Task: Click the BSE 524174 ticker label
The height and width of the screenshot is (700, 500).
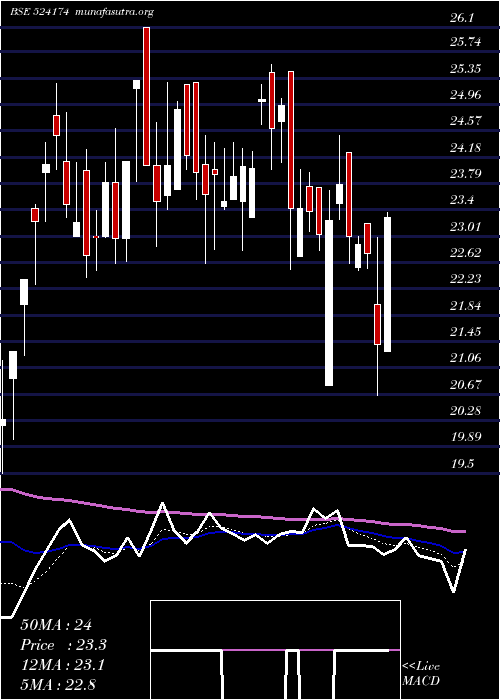Action: pyautogui.click(x=39, y=12)
